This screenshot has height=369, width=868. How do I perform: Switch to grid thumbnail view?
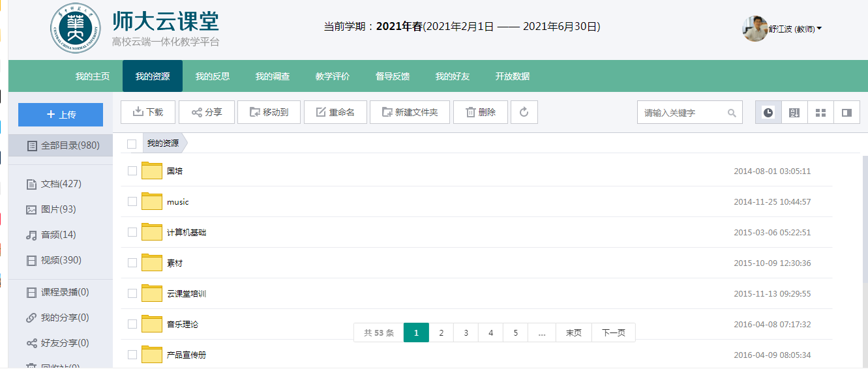tap(820, 112)
